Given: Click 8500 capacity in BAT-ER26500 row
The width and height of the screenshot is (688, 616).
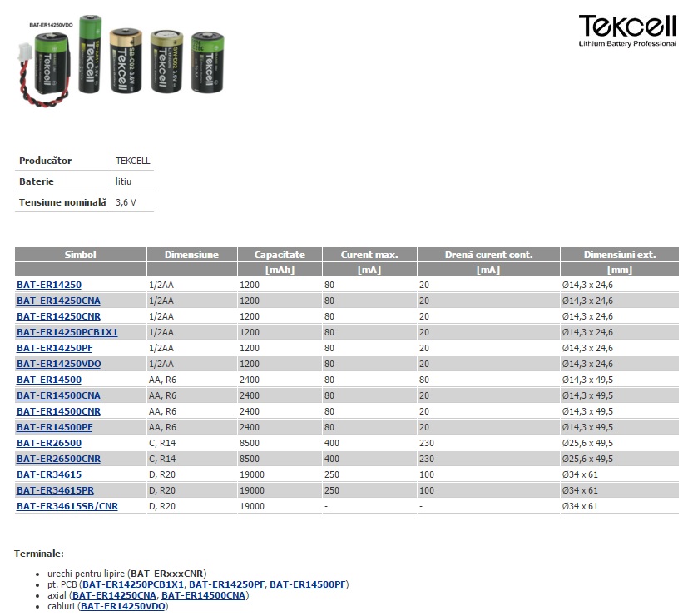Looking at the screenshot, I should (x=250, y=443).
